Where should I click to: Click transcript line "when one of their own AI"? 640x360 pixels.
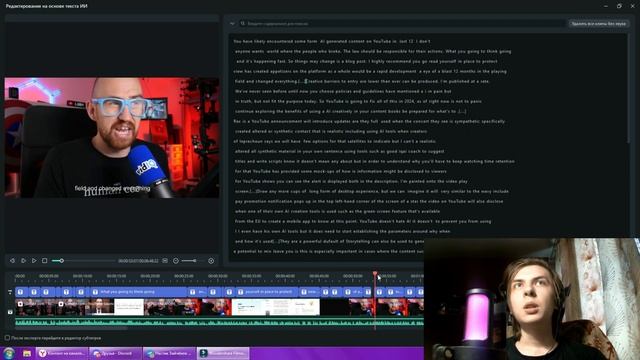click(338, 211)
